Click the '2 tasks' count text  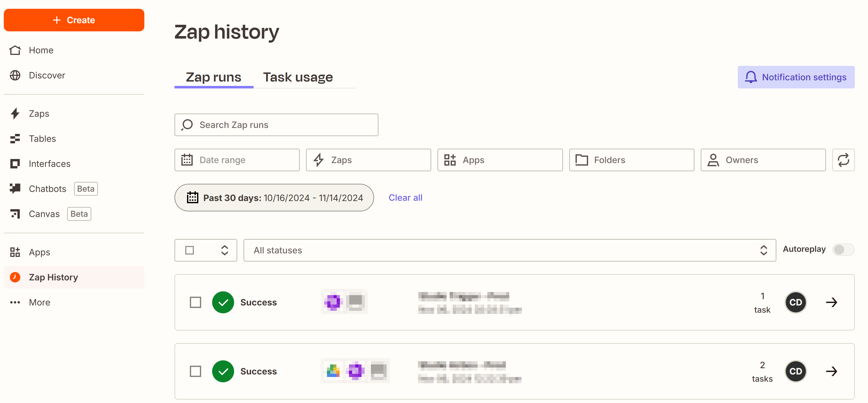pyautogui.click(x=762, y=372)
